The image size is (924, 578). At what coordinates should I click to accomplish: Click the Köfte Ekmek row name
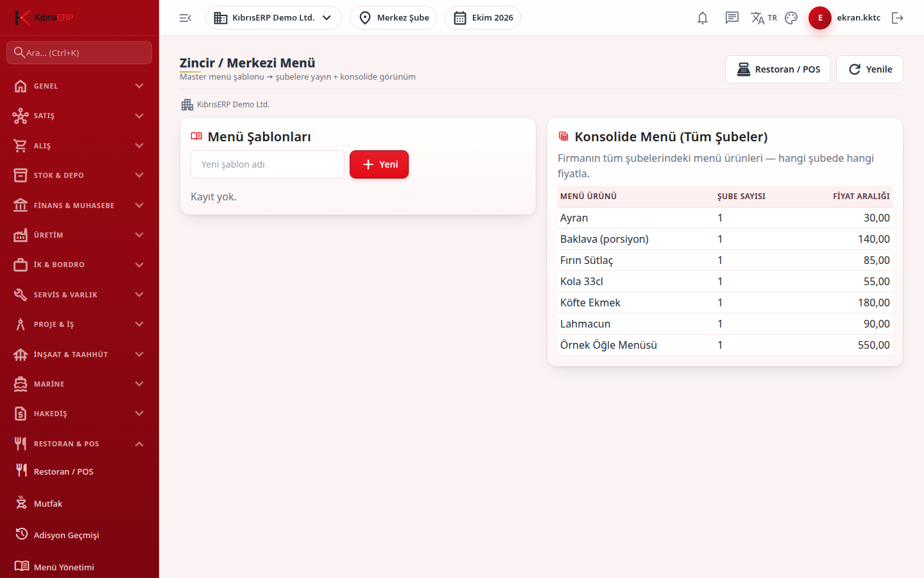[590, 302]
